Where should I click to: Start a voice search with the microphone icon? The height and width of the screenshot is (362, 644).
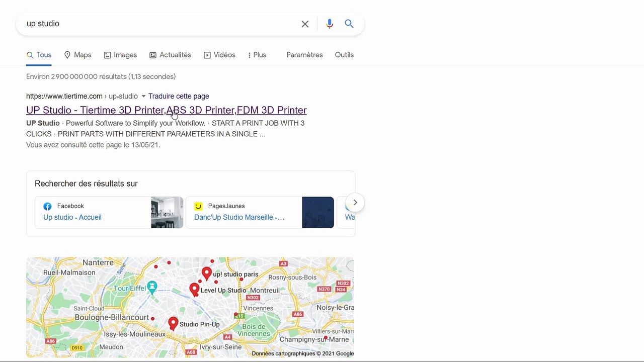tap(330, 24)
